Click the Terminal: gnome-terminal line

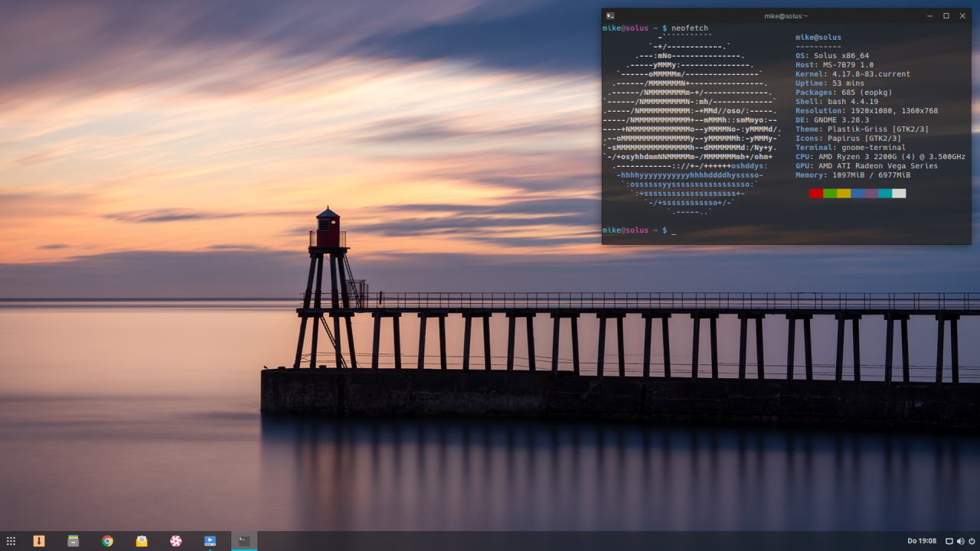[x=851, y=148]
